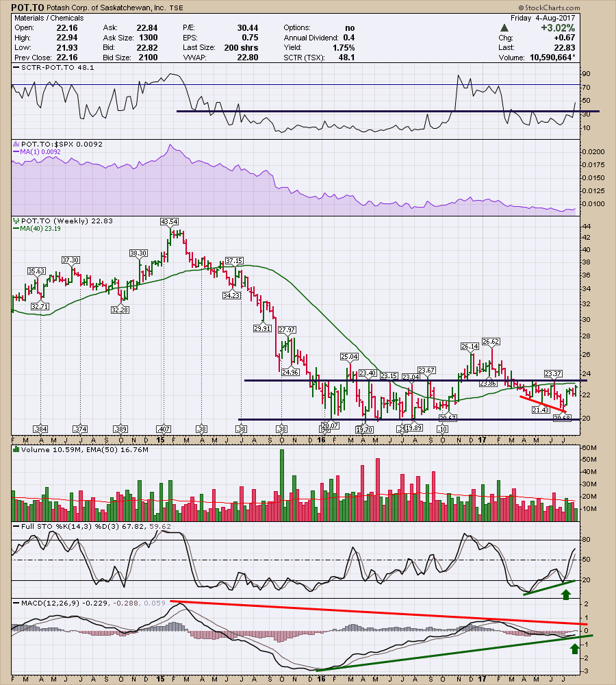This screenshot has height=685, width=616.
Task: Click the .384 dividend marker
Action: point(40,429)
